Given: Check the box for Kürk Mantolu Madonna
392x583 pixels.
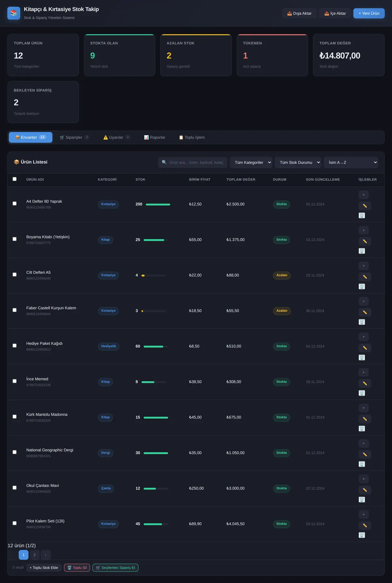Looking at the screenshot, I should coord(14,417).
